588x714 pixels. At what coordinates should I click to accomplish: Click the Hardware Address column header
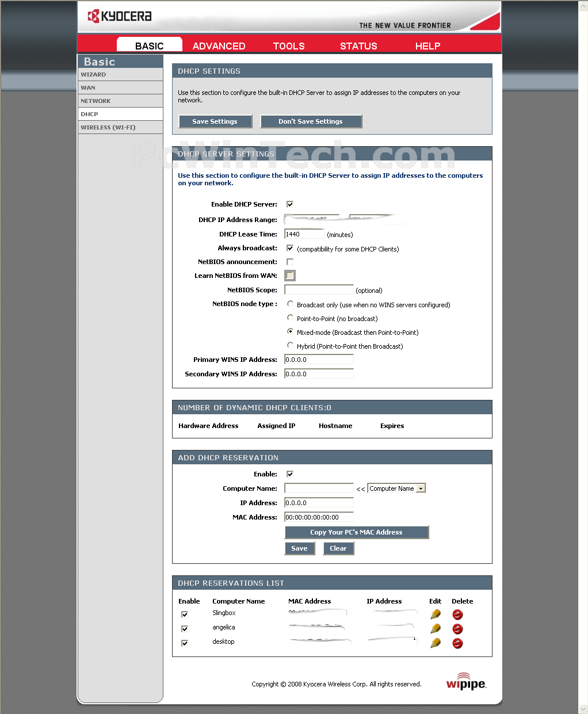pyautogui.click(x=208, y=426)
